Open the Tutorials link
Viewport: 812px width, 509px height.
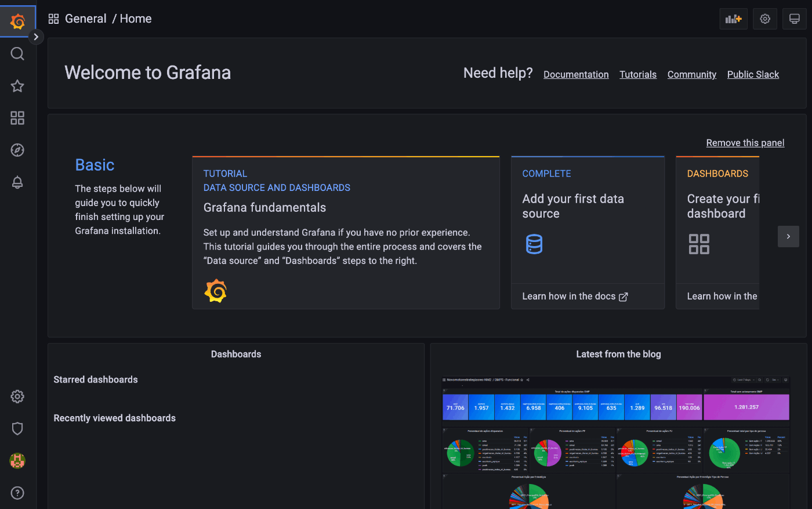pos(638,74)
